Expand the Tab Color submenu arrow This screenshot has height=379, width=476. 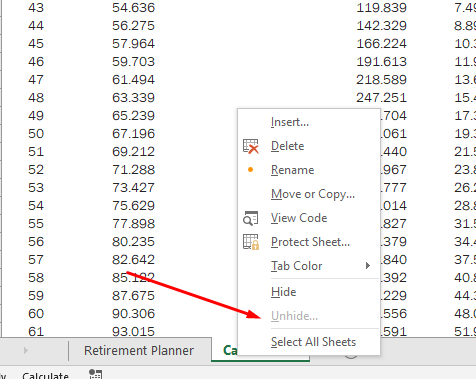click(368, 266)
